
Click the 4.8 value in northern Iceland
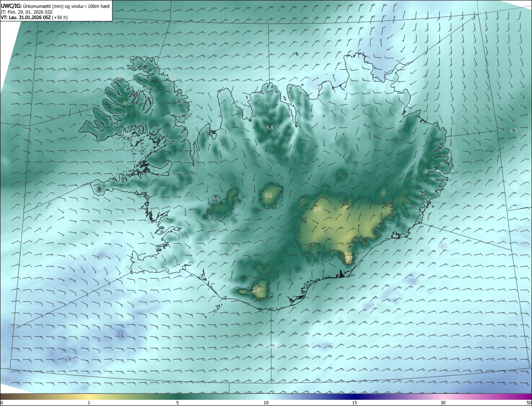[x=270, y=127]
